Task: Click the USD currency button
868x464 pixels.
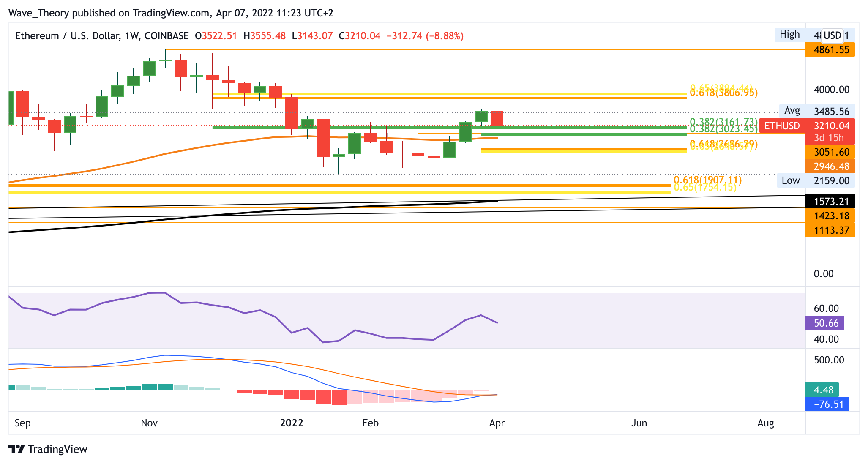Action: (832, 35)
